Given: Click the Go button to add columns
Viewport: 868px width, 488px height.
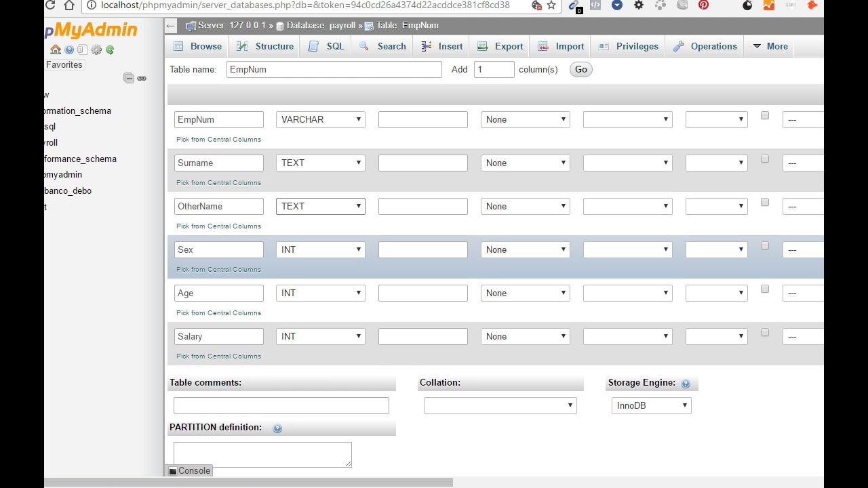Looking at the screenshot, I should tap(580, 69).
